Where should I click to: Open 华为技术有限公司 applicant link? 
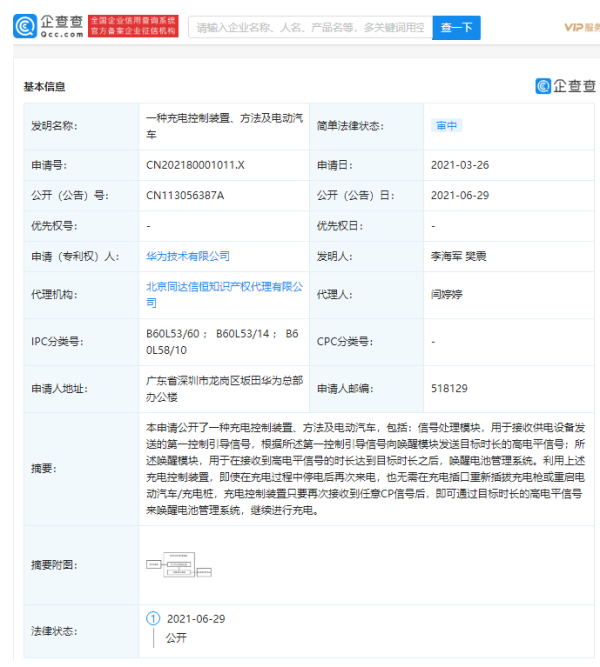tap(188, 256)
